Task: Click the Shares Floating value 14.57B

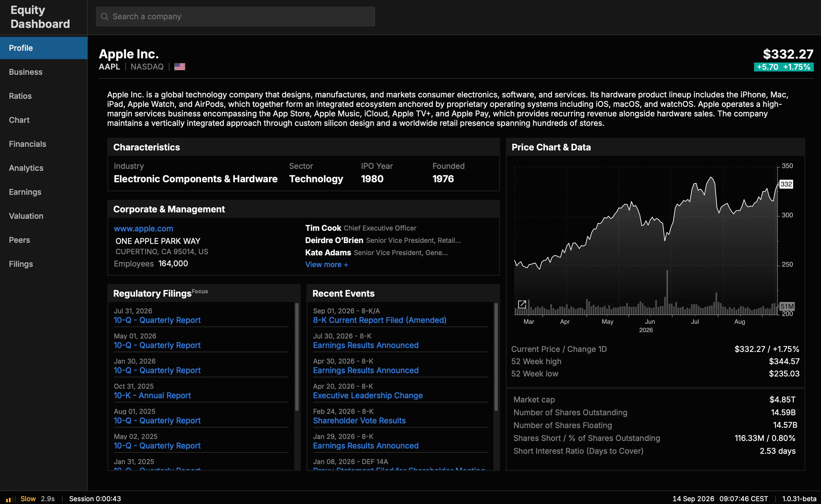Action: click(785, 425)
